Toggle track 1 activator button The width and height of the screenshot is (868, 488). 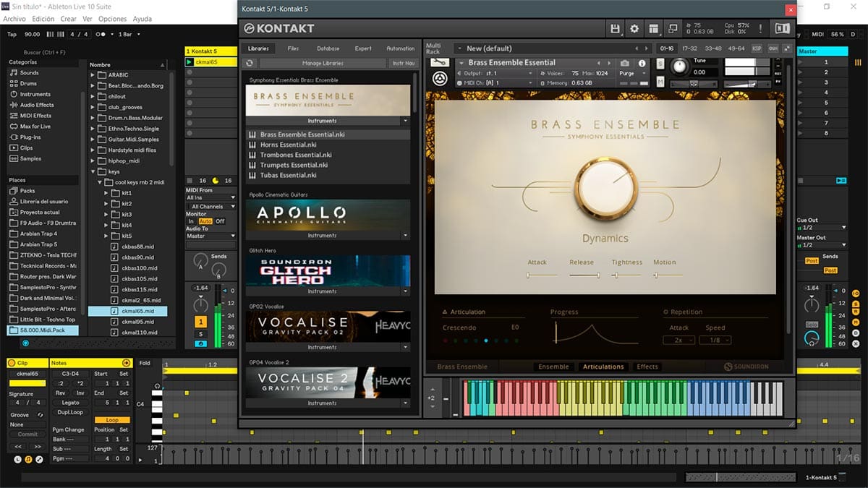click(x=200, y=321)
